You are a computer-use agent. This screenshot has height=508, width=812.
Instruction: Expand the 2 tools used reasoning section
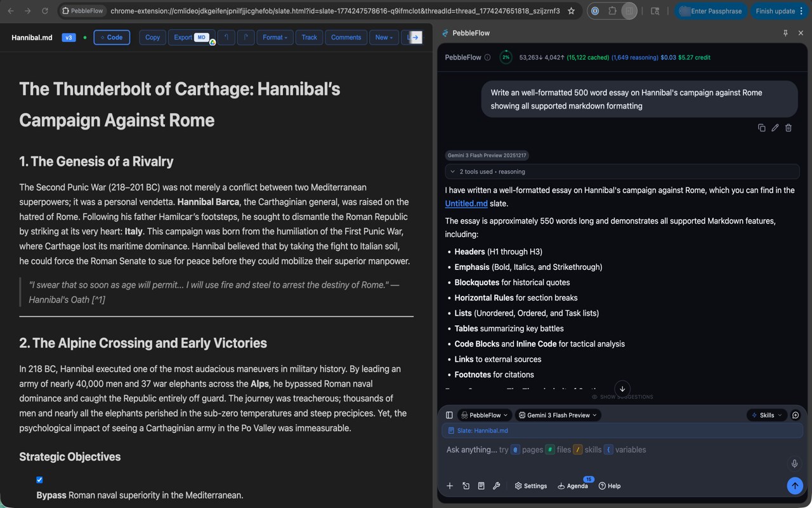[622, 171]
